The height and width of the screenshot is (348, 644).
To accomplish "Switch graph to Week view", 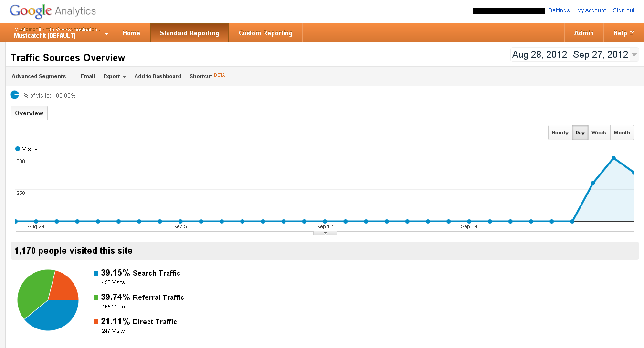I will point(599,133).
